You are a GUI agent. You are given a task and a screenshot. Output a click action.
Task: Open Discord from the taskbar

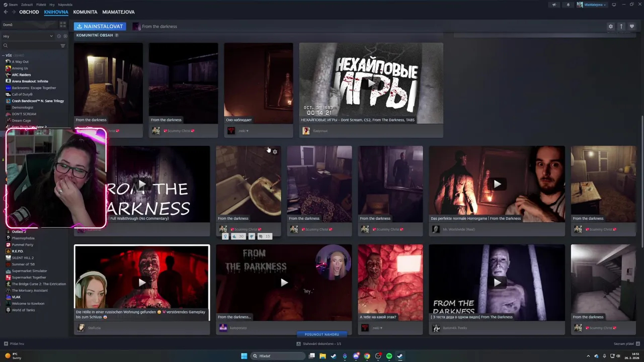click(x=356, y=356)
